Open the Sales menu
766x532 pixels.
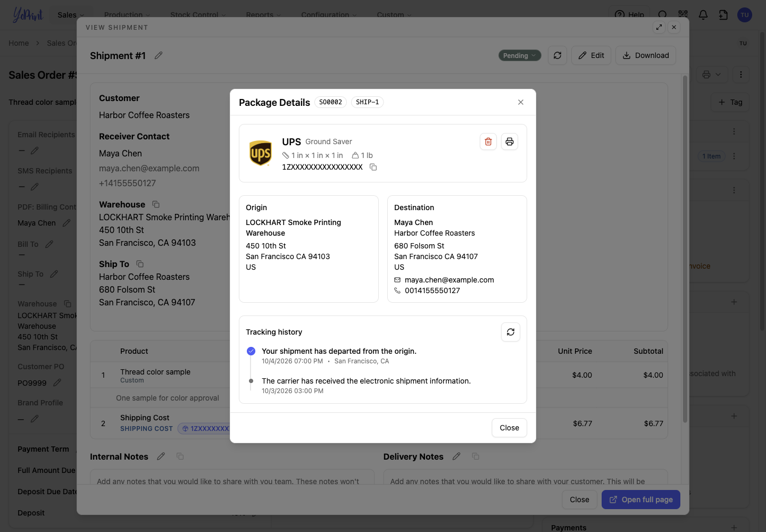click(x=71, y=15)
